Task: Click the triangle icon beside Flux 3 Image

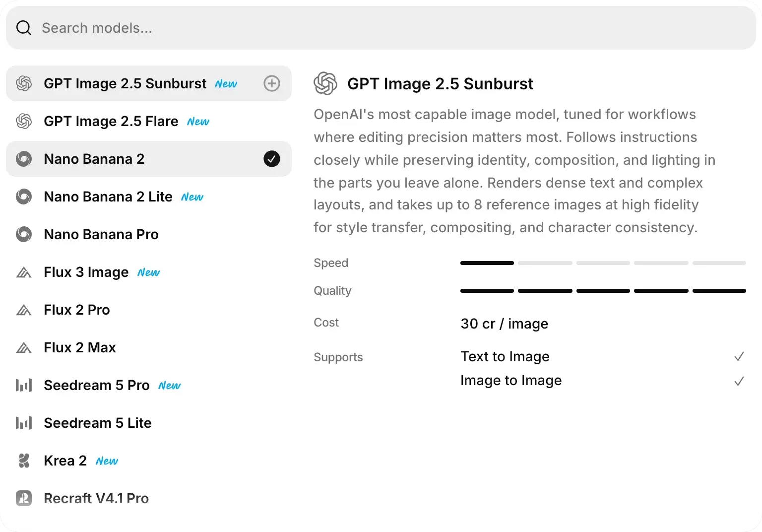Action: click(24, 272)
